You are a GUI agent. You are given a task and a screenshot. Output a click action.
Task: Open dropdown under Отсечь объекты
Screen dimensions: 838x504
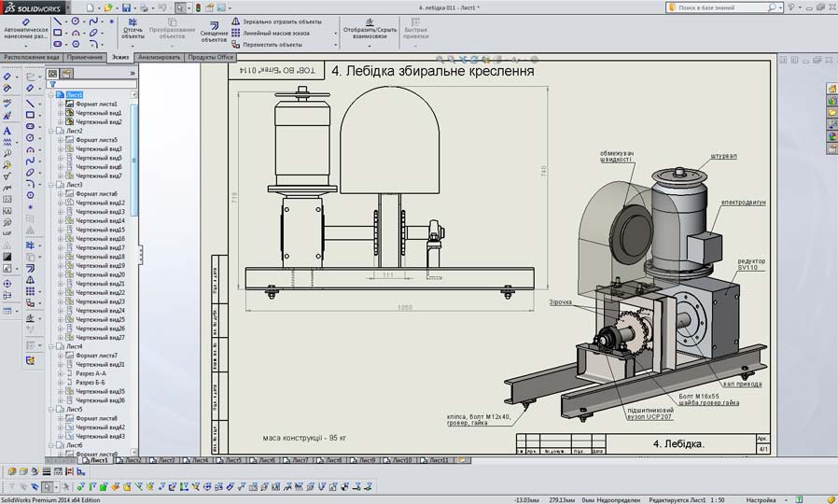click(133, 47)
